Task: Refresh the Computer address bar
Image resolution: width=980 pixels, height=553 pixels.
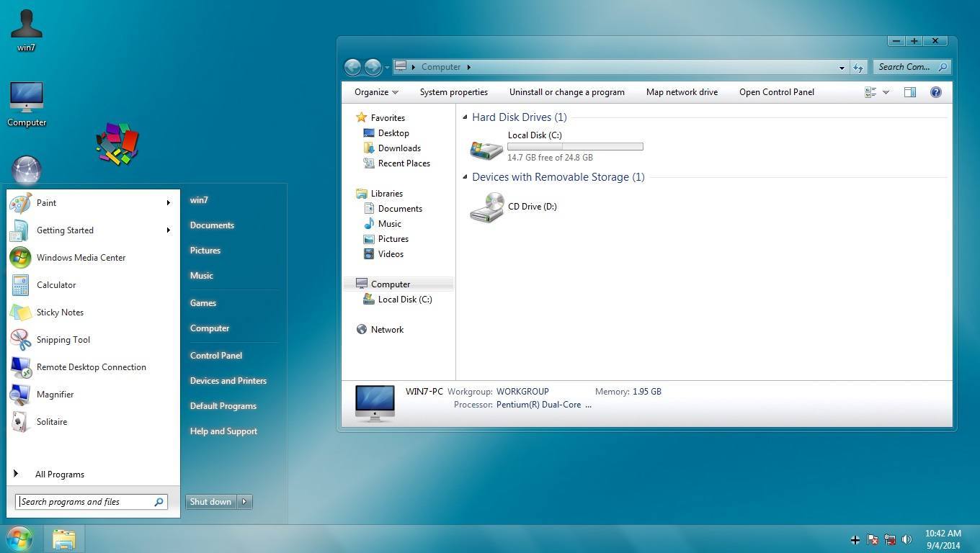Action: click(x=858, y=67)
